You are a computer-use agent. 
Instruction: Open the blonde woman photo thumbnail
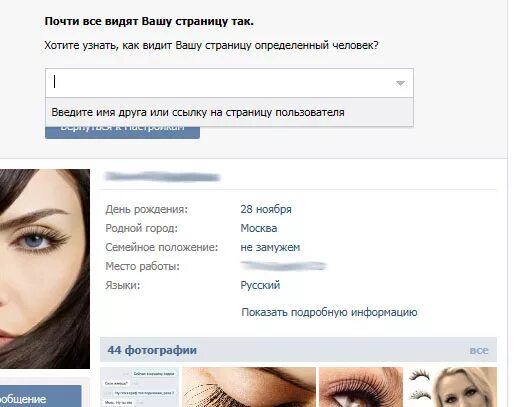[x=451, y=387]
